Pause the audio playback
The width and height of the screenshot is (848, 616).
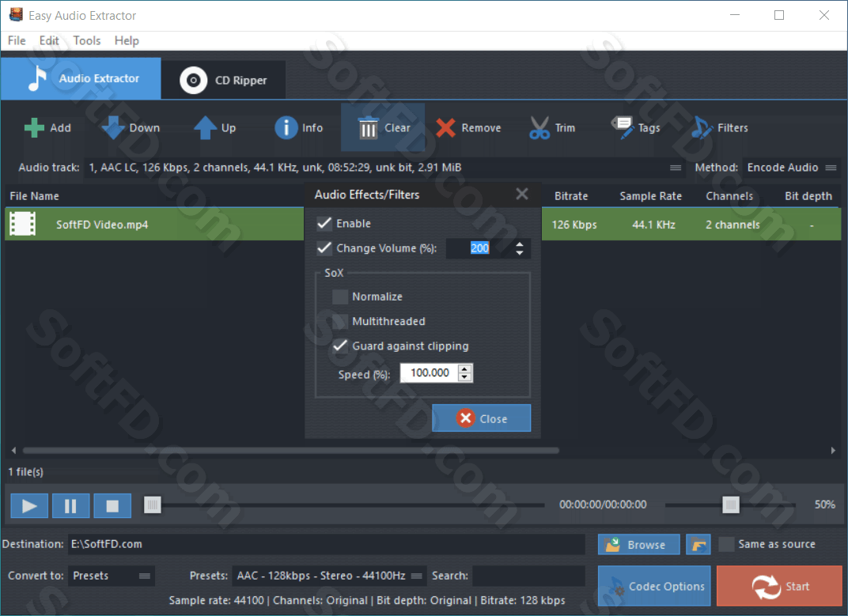pyautogui.click(x=70, y=505)
